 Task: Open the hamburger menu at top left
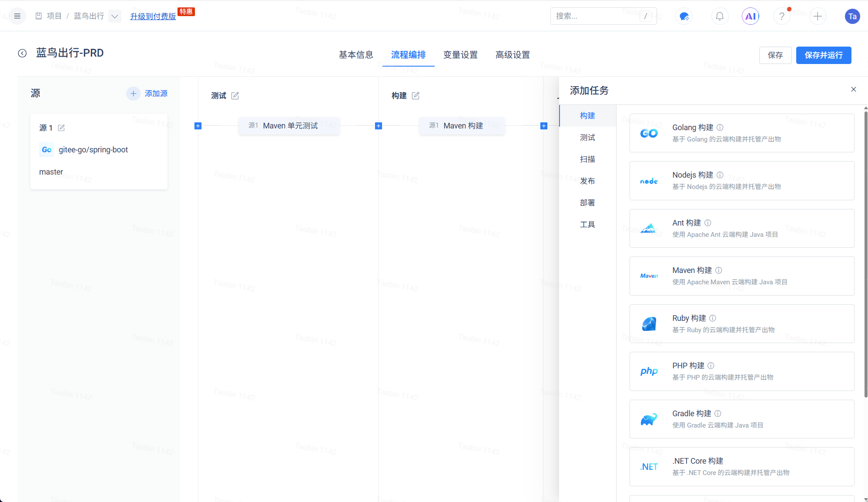[17, 16]
